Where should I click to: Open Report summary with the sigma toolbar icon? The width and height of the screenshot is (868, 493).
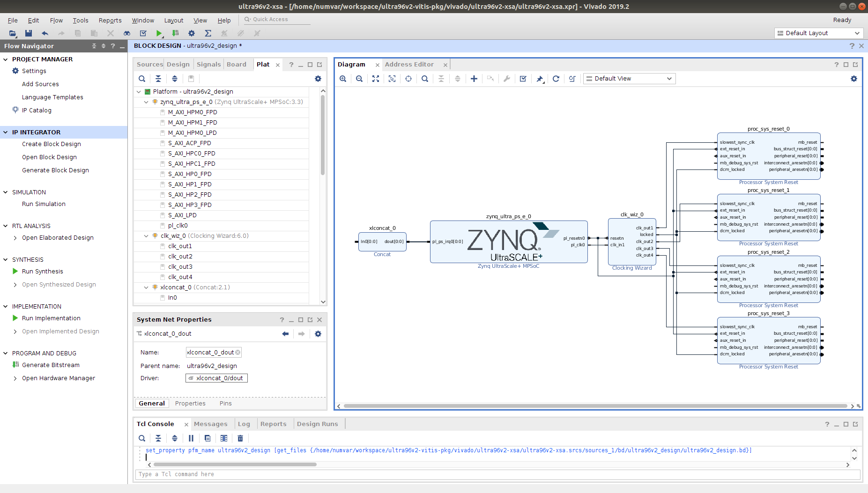[x=208, y=33]
